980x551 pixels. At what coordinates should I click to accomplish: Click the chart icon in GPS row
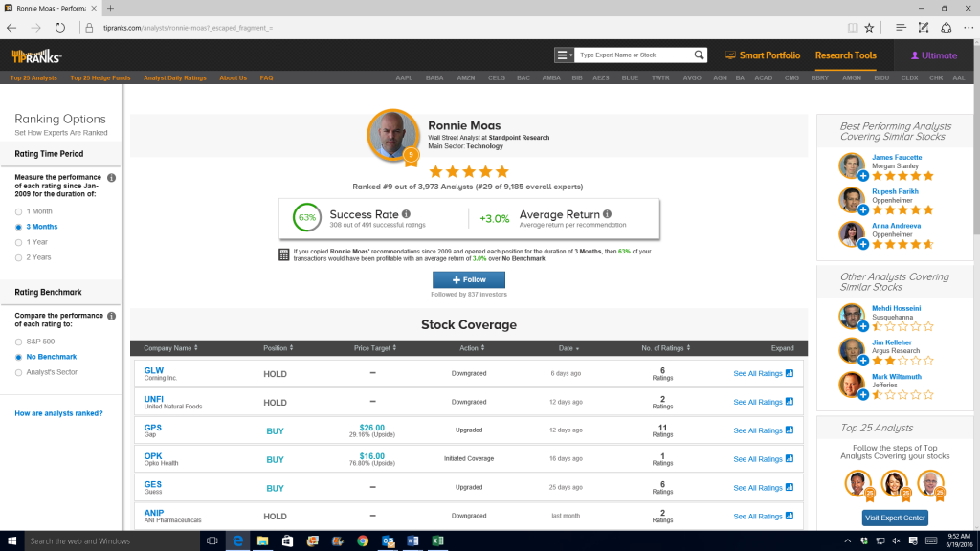coord(790,430)
